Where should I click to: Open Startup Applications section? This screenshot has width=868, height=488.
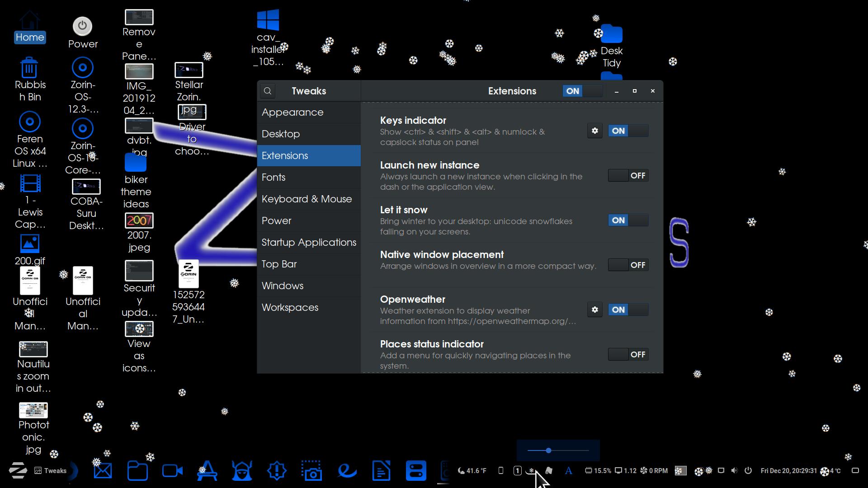coord(309,243)
